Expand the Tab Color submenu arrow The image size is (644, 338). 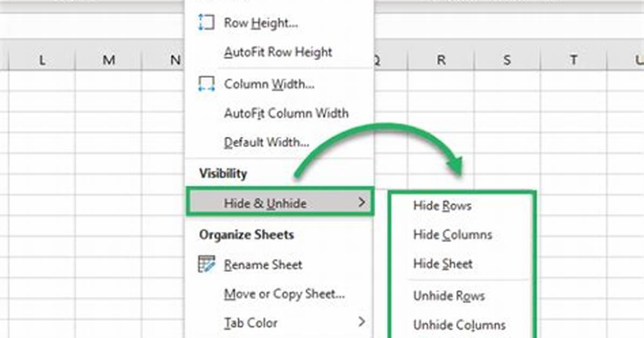[x=361, y=321]
